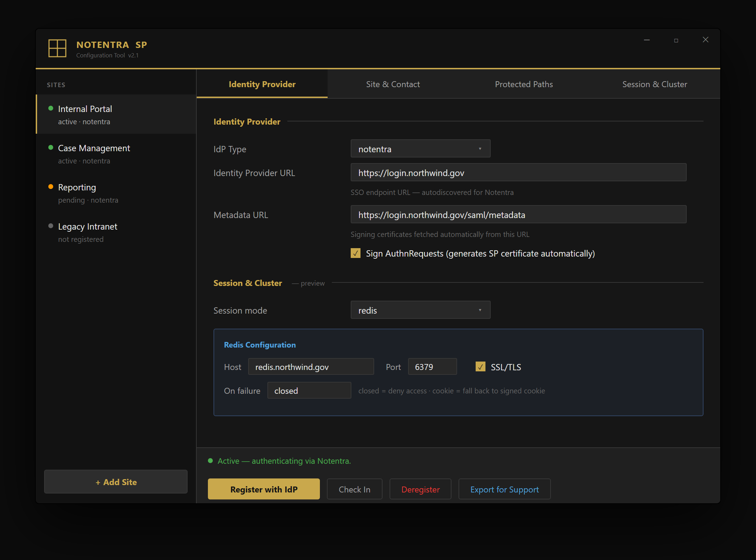Image resolution: width=756 pixels, height=560 pixels.
Task: Click the Check In button
Action: pos(355,489)
